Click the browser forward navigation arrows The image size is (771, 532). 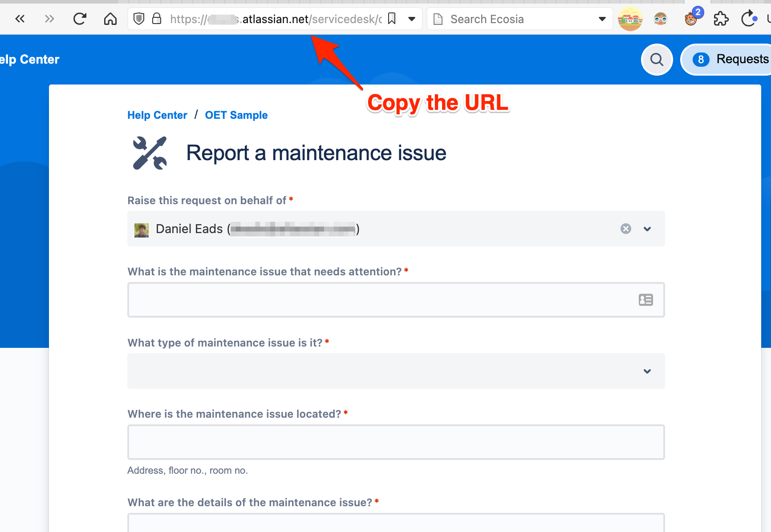49,19
